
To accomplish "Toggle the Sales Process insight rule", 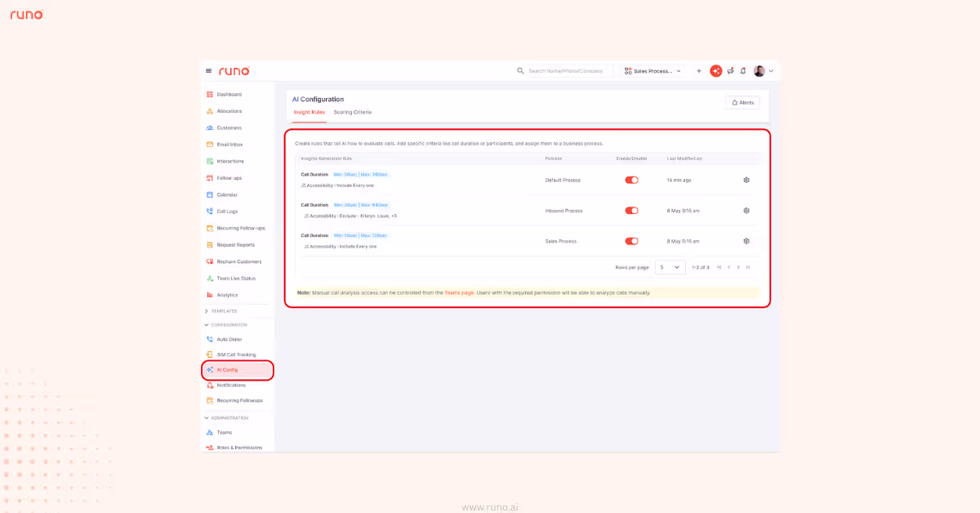I will (632, 241).
